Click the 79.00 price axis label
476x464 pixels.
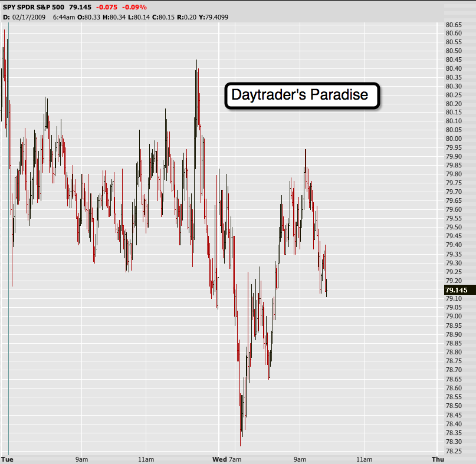pyautogui.click(x=454, y=316)
